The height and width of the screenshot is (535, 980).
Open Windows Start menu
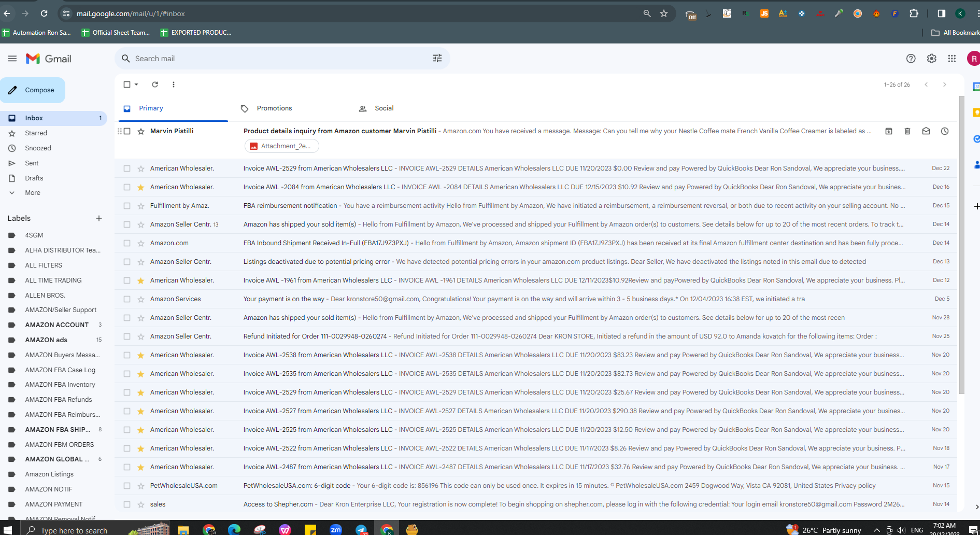8,530
